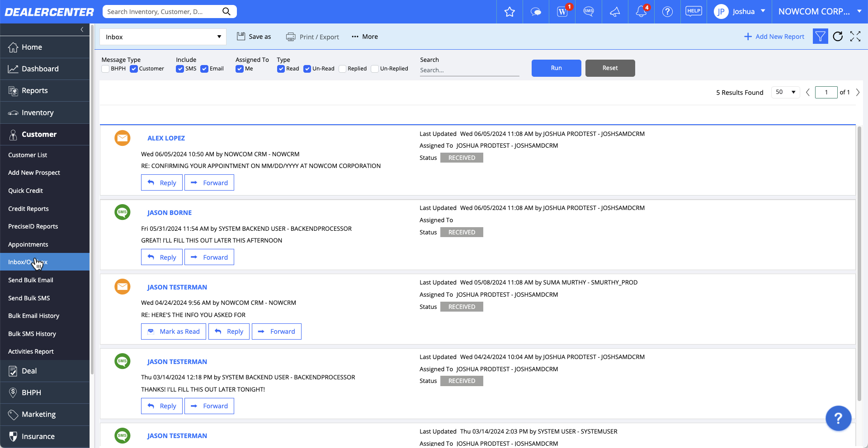Uncheck the Email include checkbox
The image size is (868, 448).
(204, 69)
